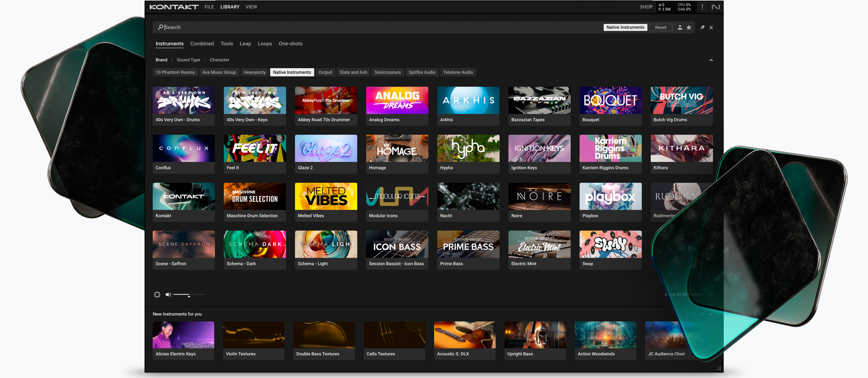
Task: Select the Brand filter category
Action: tap(161, 60)
